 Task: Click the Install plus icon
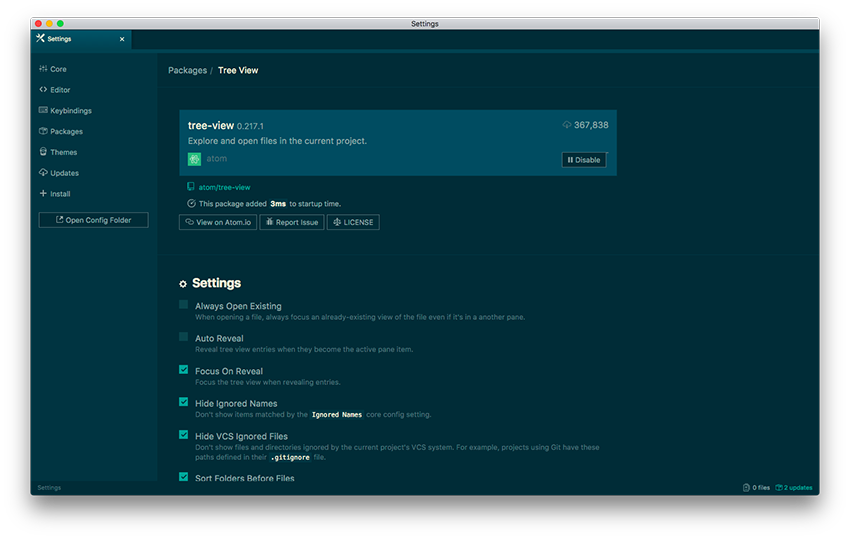pyautogui.click(x=43, y=194)
